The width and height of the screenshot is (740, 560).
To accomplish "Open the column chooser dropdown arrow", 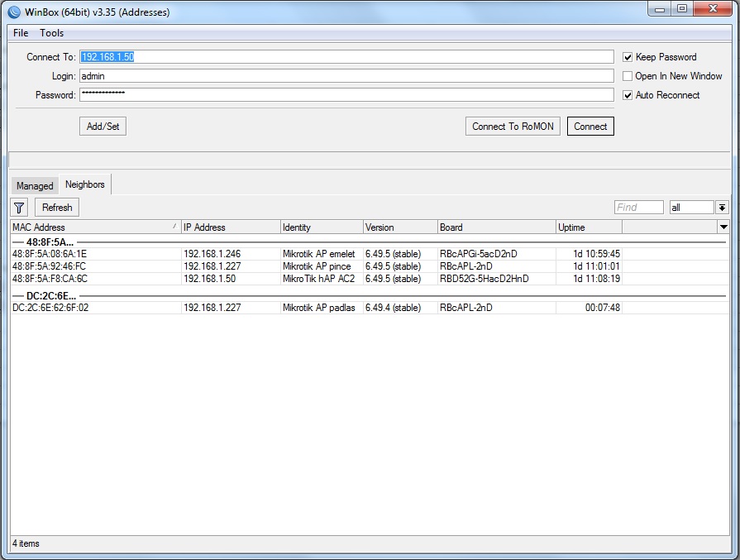I will coord(723,227).
